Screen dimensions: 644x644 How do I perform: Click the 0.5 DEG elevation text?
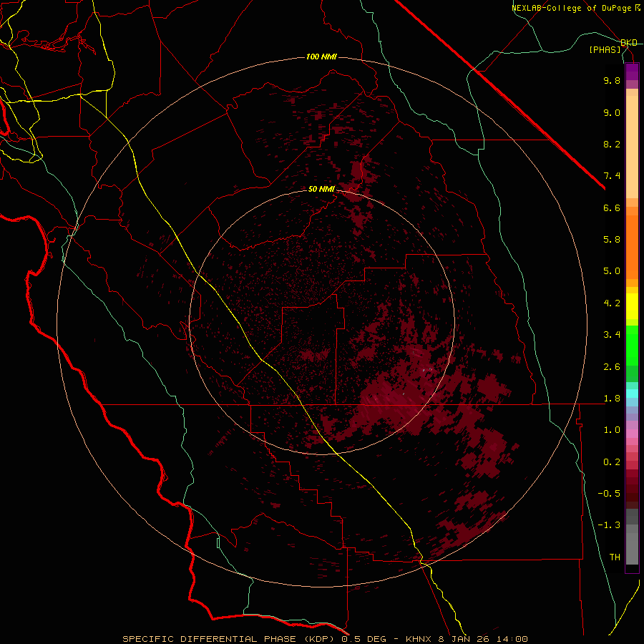pyautogui.click(x=364, y=639)
